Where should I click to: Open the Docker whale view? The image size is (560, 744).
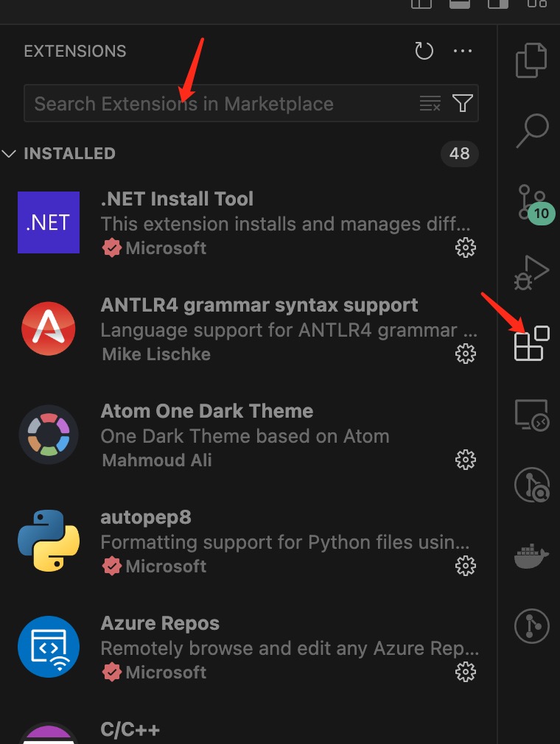point(531,558)
